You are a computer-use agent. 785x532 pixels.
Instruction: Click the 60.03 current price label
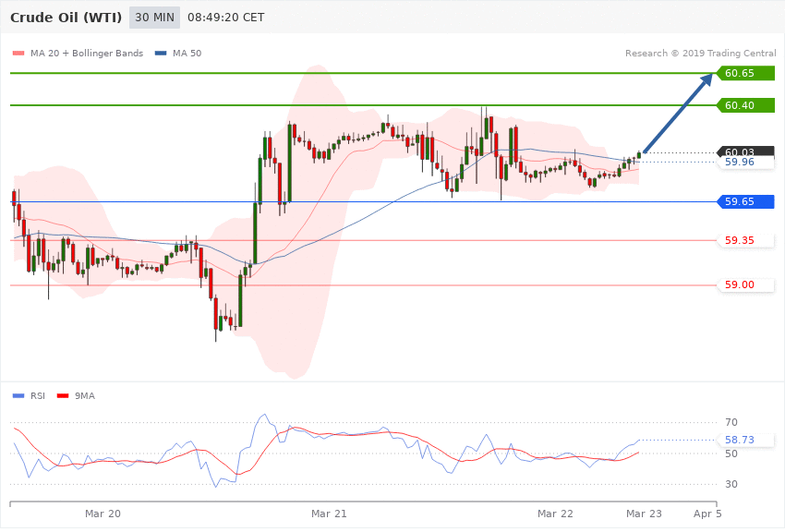(x=746, y=151)
